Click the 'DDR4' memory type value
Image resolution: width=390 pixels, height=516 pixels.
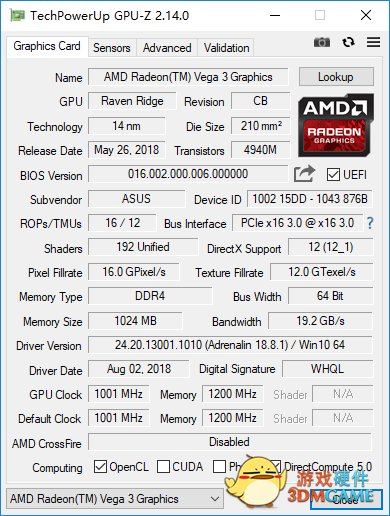[x=150, y=296]
